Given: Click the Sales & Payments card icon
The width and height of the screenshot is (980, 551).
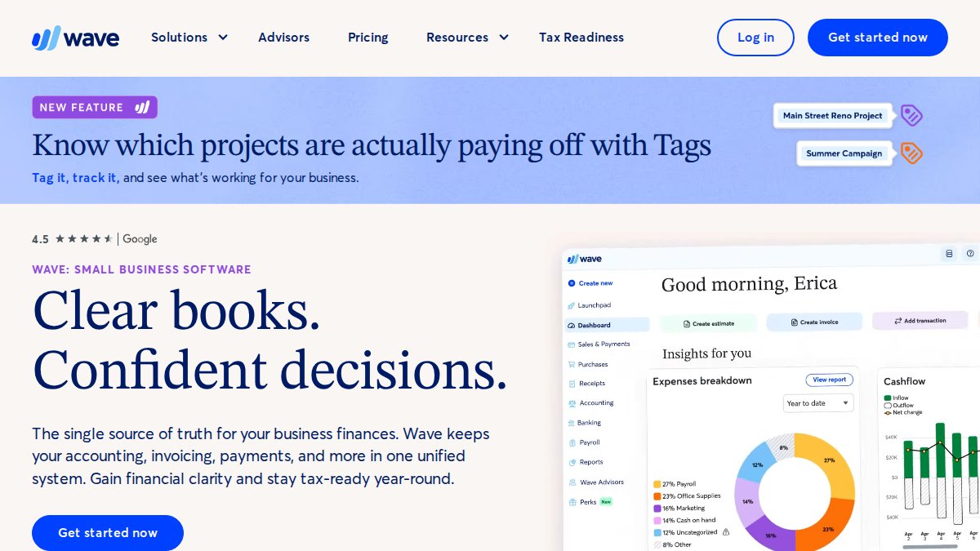Looking at the screenshot, I should coord(572,344).
